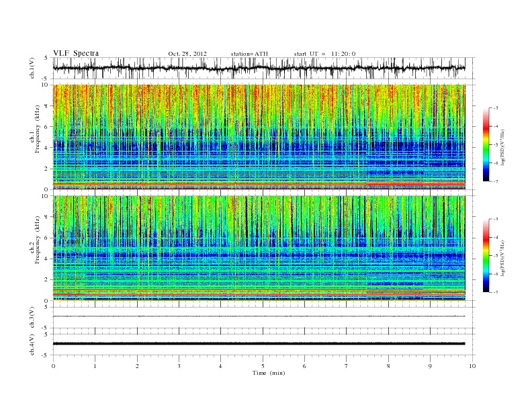
Task: Click the ch.2 spectrogram color bar
Action: coord(486,256)
